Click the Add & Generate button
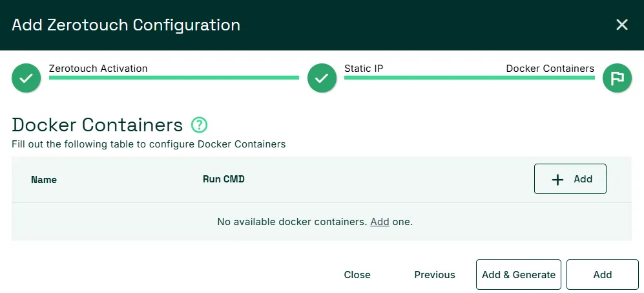This screenshot has width=644, height=293. pyautogui.click(x=519, y=274)
